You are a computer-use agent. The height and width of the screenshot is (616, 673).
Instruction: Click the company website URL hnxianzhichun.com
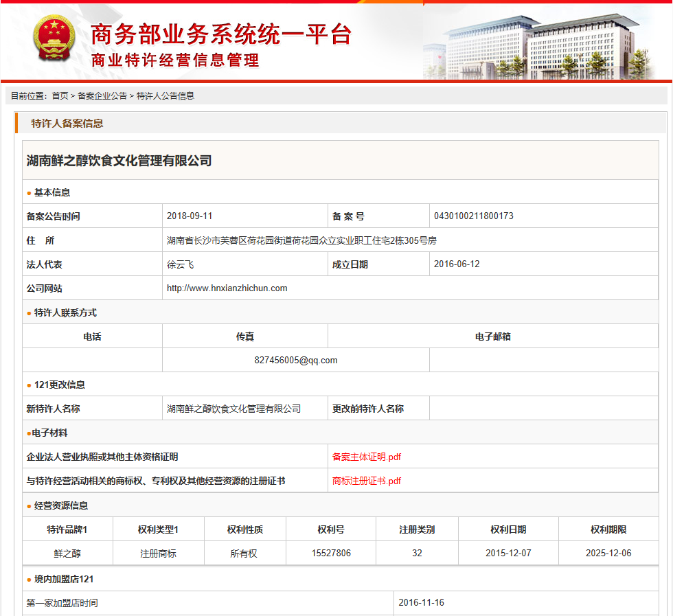pos(227,288)
